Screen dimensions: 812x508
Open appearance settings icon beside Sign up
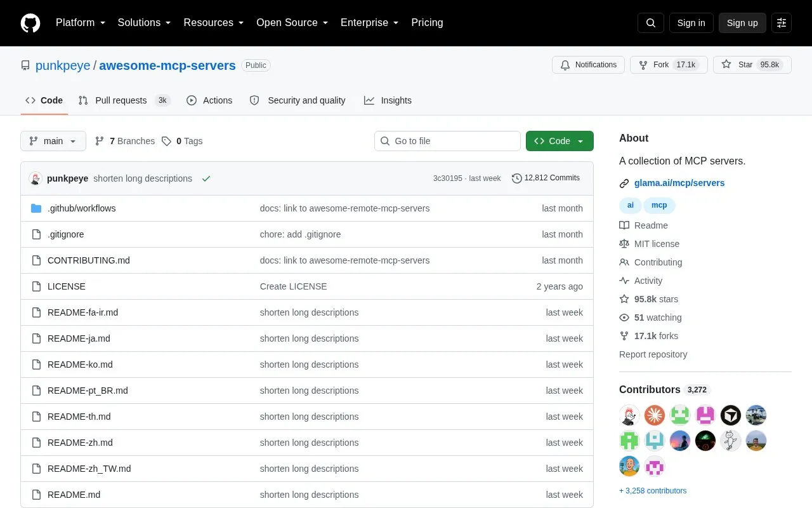coord(782,23)
